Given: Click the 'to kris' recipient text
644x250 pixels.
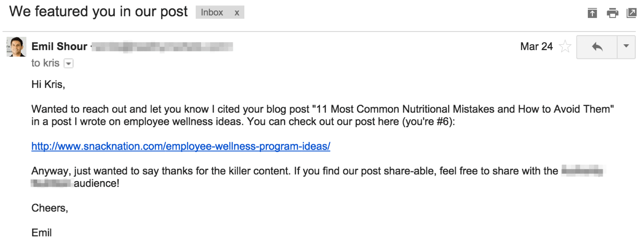Looking at the screenshot, I should pos(45,63).
